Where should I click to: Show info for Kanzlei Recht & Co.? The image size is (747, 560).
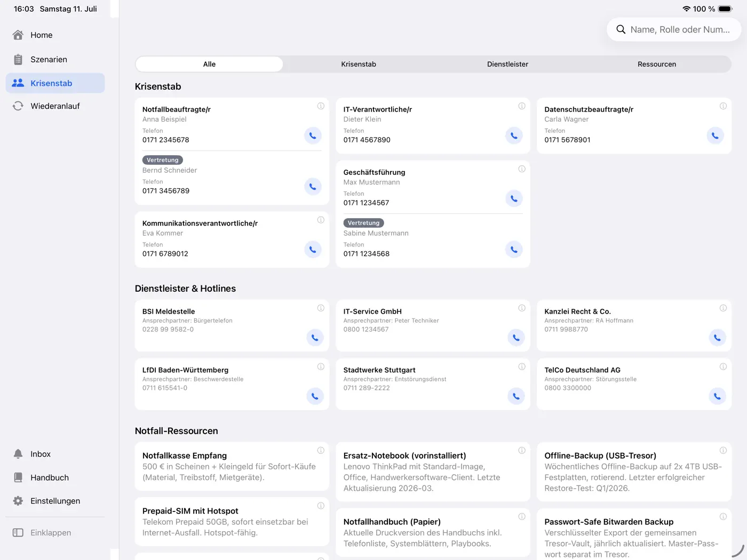(x=723, y=308)
